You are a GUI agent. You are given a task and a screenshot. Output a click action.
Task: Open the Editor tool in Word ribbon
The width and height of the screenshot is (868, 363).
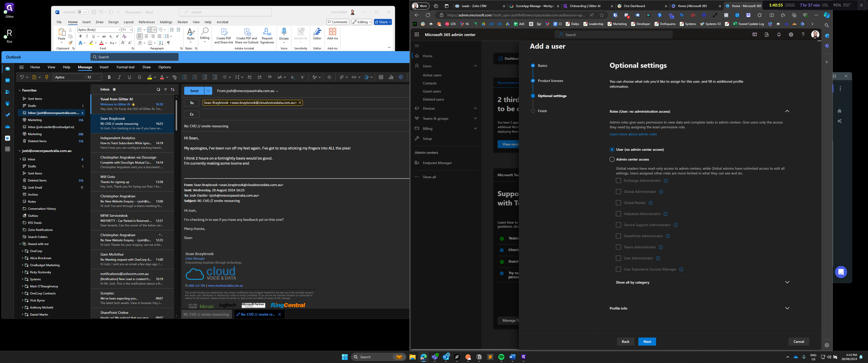point(317,32)
